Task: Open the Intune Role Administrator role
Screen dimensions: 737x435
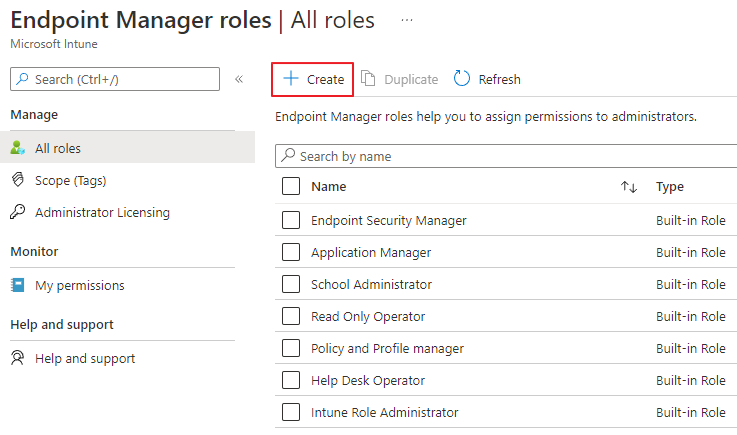Action: [x=385, y=412]
